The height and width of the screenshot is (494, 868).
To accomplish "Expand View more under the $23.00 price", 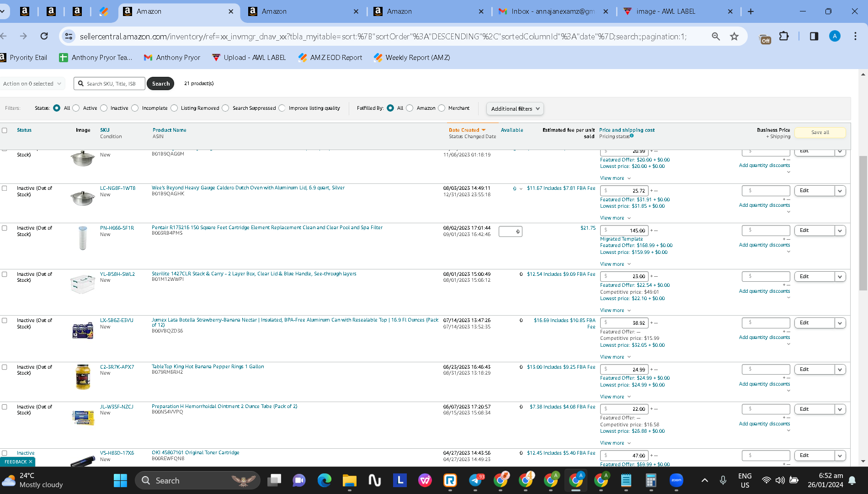I will click(x=615, y=310).
